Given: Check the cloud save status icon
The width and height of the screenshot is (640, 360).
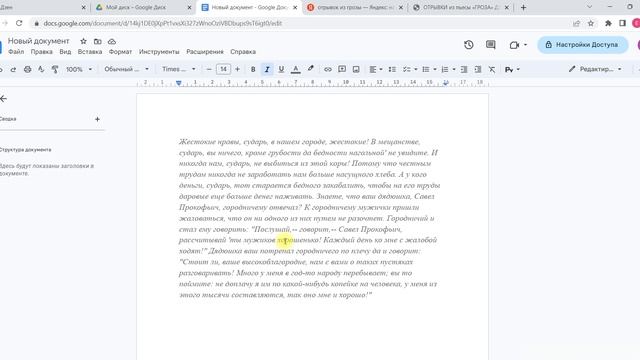Looking at the screenshot, I should (112, 41).
